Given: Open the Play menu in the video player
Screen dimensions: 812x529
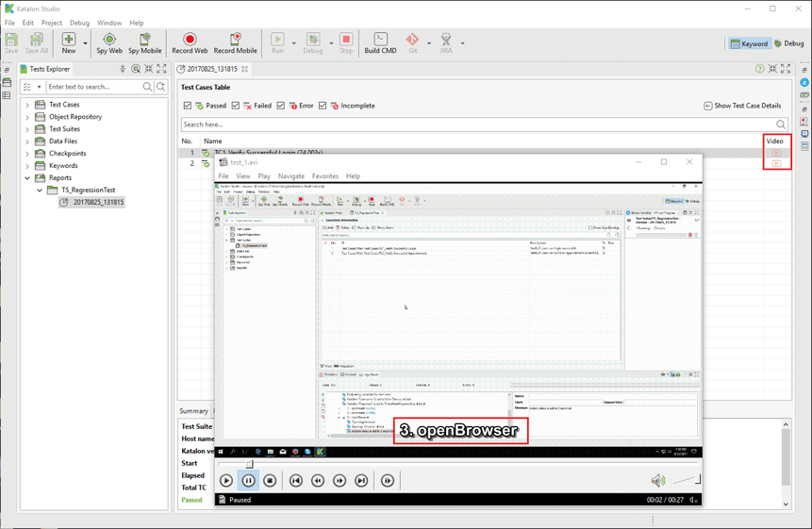Looking at the screenshot, I should click(x=264, y=176).
